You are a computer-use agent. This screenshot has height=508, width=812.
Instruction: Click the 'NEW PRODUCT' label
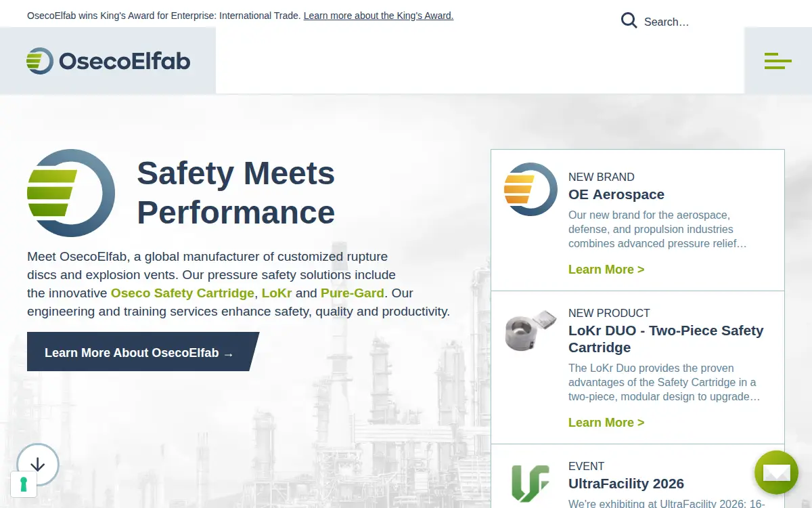click(609, 313)
